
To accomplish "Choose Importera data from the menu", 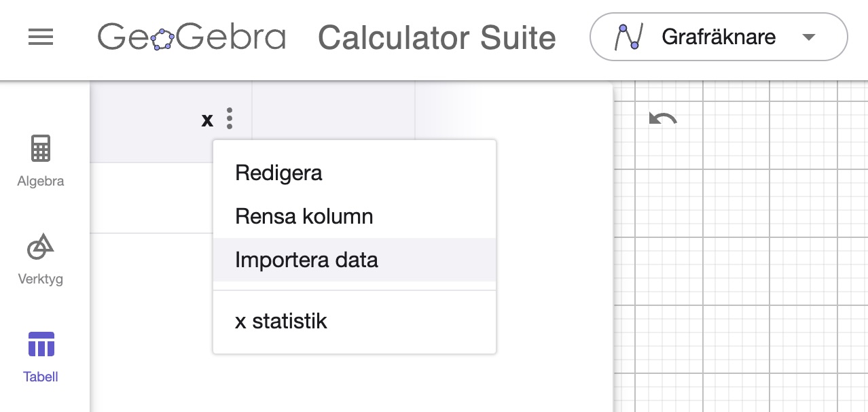I will tap(306, 259).
